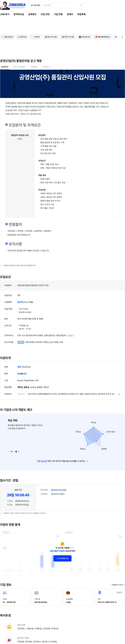Open the JOB 찾기 menu
Viewport: 125px width, 644px height.
[x=5, y=14]
